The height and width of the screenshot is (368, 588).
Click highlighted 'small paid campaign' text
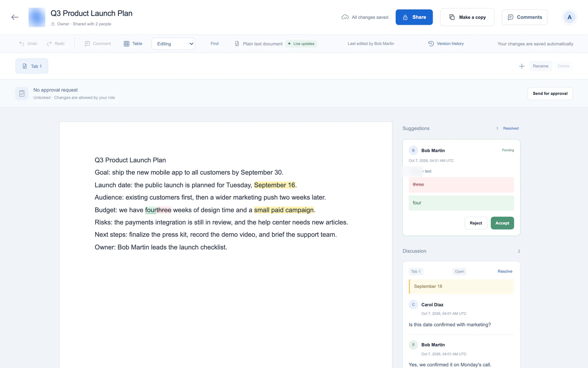click(x=284, y=210)
